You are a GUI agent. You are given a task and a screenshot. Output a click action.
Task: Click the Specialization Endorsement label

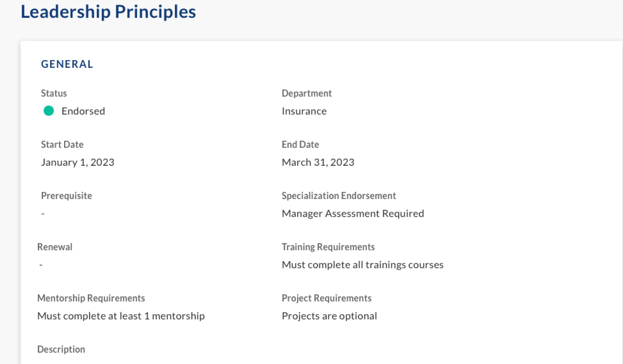coord(339,196)
